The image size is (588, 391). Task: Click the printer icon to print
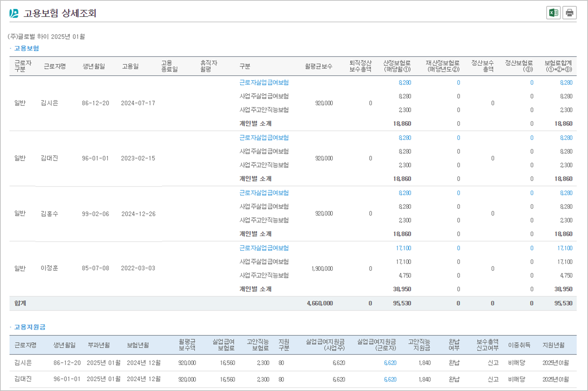coord(569,13)
